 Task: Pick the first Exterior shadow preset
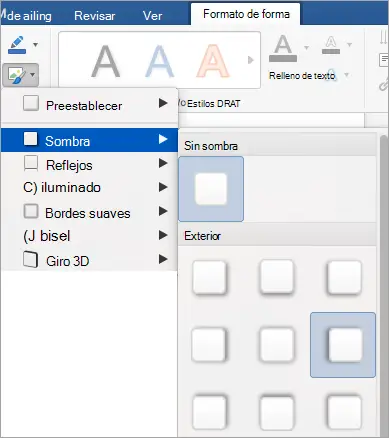(x=209, y=277)
